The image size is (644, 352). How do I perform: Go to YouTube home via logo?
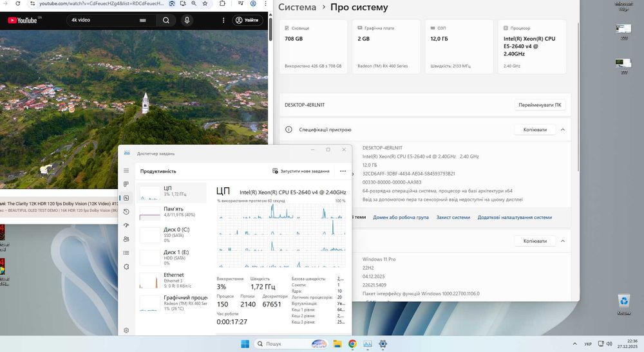pos(23,20)
